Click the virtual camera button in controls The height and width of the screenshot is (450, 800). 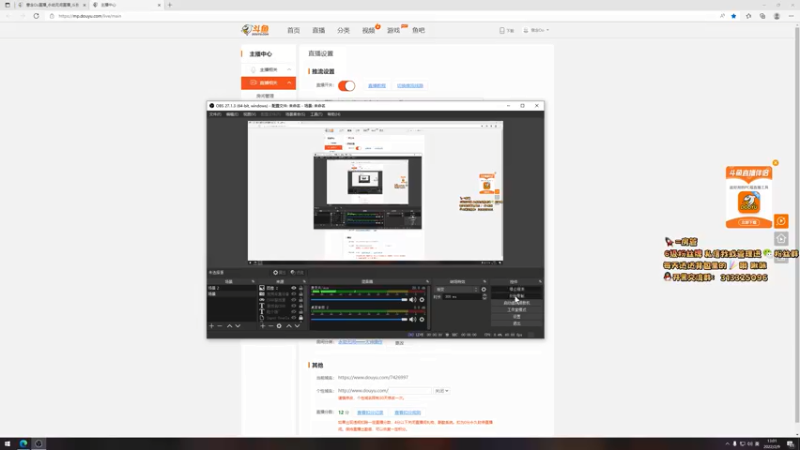point(516,303)
